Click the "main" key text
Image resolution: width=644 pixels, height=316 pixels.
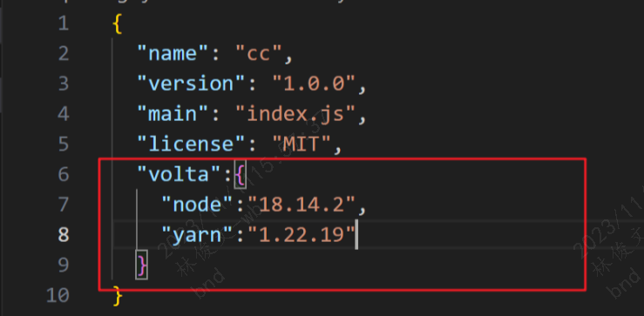tap(173, 114)
